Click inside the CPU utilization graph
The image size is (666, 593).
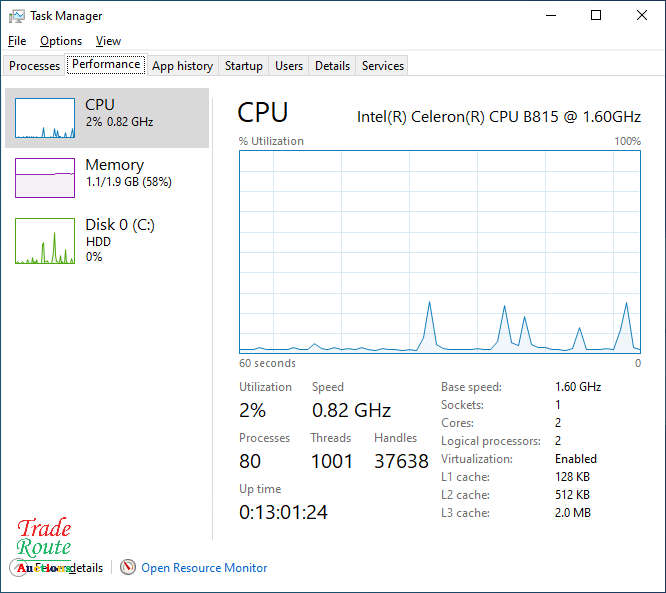coord(440,250)
